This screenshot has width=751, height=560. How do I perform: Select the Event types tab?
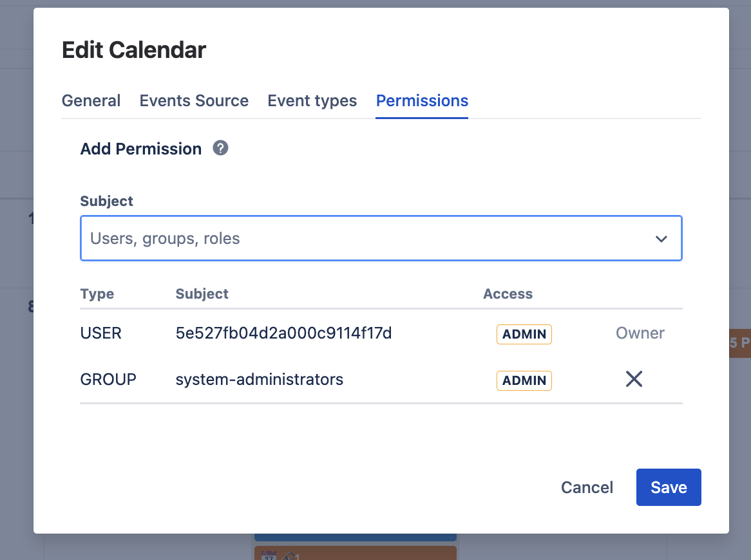(x=312, y=100)
